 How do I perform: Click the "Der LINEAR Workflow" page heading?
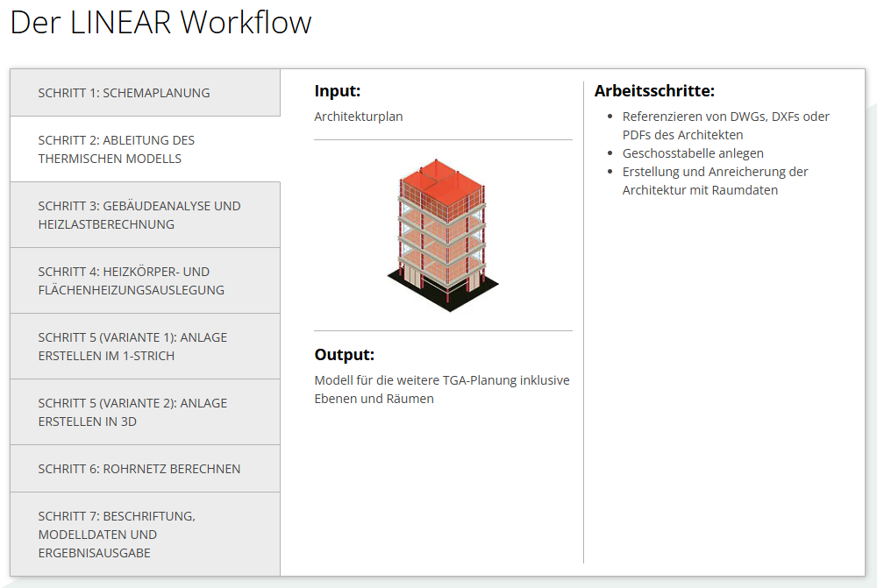point(160,23)
